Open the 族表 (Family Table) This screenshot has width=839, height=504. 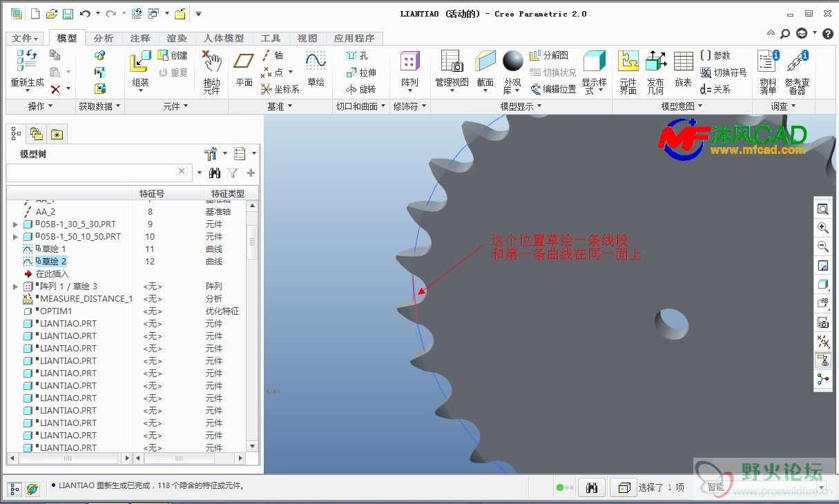683,69
